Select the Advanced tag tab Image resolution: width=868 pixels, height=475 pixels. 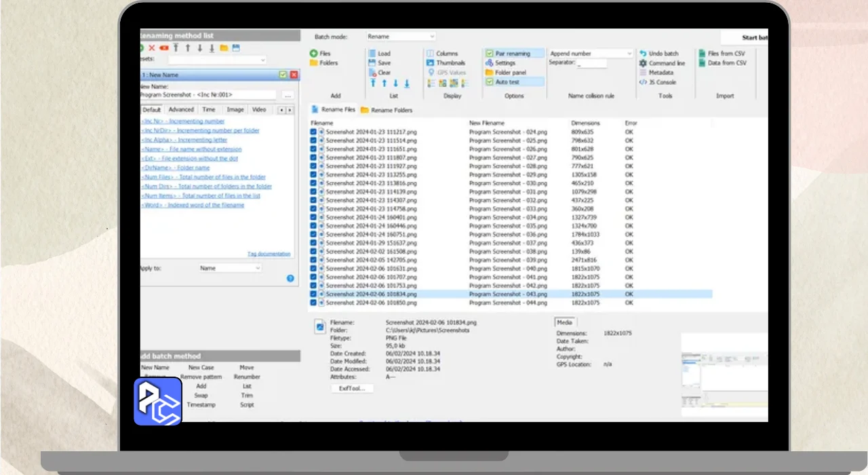[x=181, y=110]
